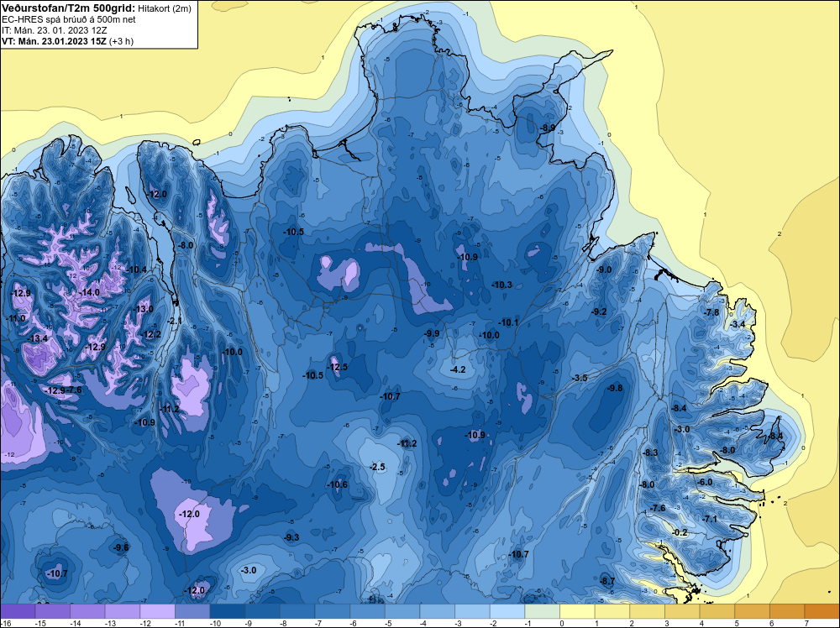Click legend swatch between -1 and 0
This screenshot has height=628, width=840.
pyautogui.click(x=542, y=611)
